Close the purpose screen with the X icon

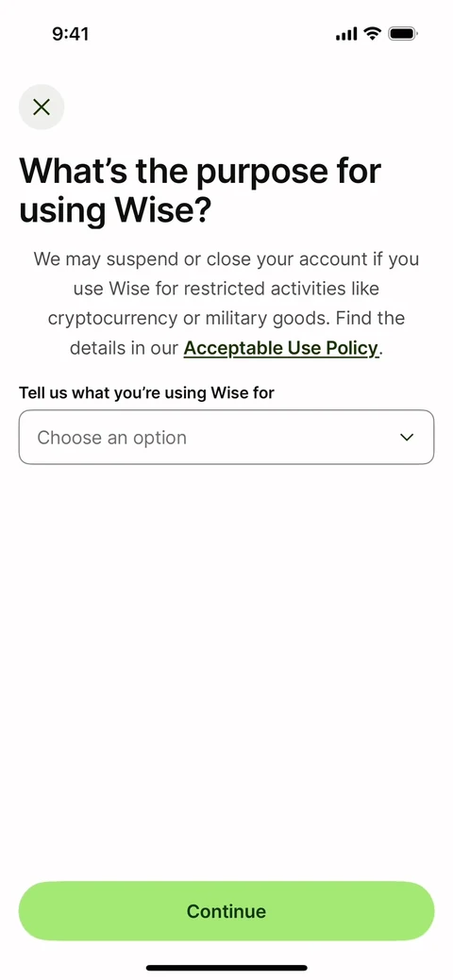(x=42, y=108)
